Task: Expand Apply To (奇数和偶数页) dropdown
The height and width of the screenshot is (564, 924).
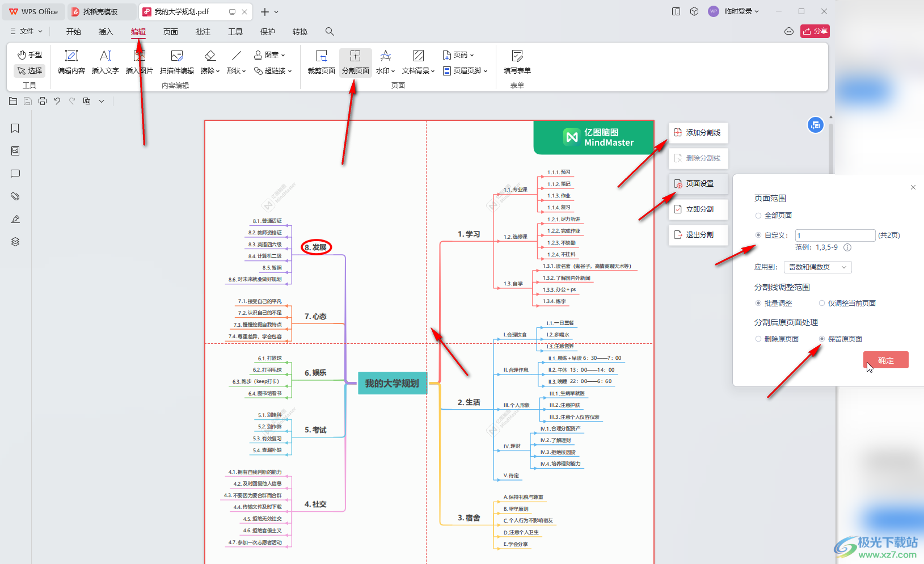Action: pos(817,267)
